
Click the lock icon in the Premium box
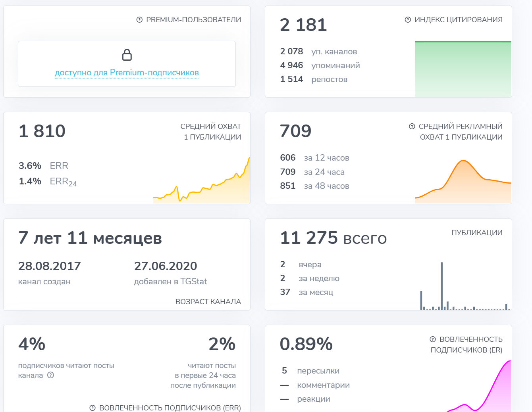[127, 55]
